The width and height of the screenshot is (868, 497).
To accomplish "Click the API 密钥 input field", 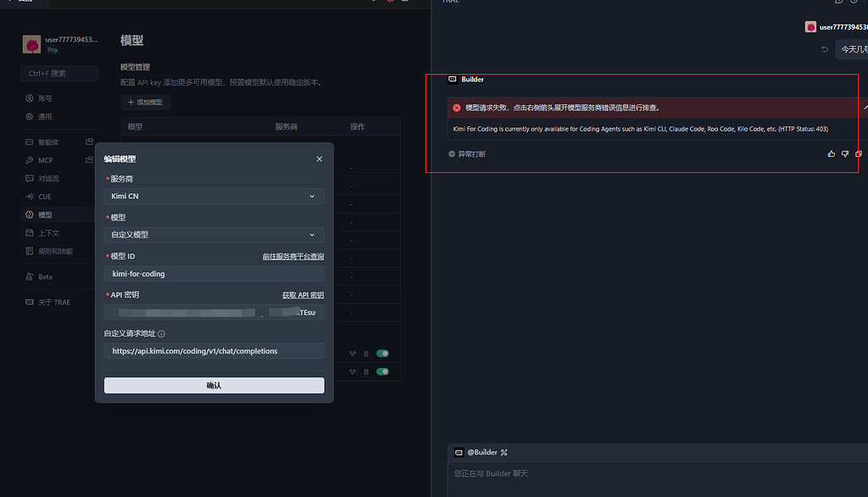I will coord(214,312).
